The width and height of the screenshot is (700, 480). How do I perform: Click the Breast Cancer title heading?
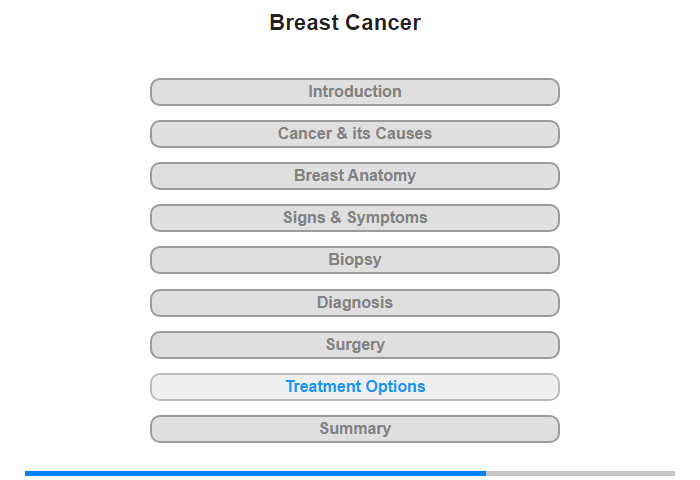click(x=345, y=22)
